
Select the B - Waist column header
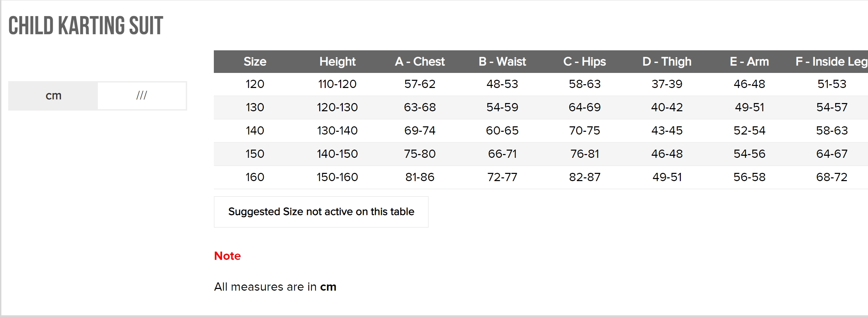tap(502, 62)
